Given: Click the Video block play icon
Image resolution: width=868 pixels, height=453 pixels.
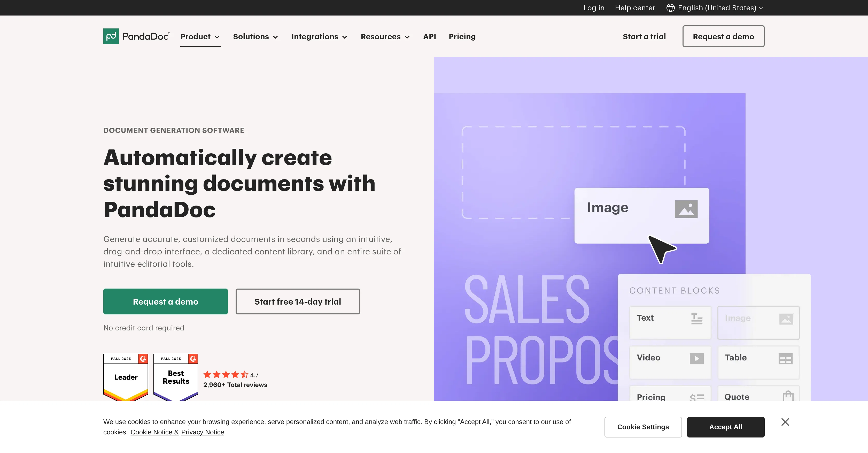Looking at the screenshot, I should (696, 359).
